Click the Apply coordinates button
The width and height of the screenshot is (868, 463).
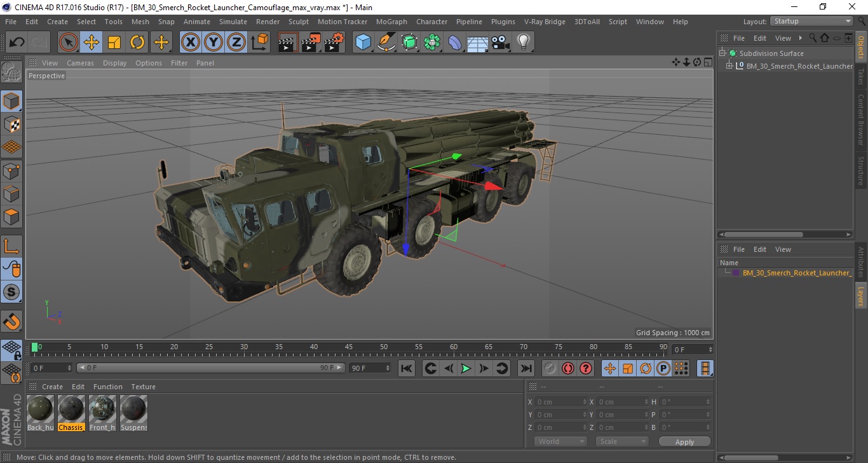[x=684, y=442]
